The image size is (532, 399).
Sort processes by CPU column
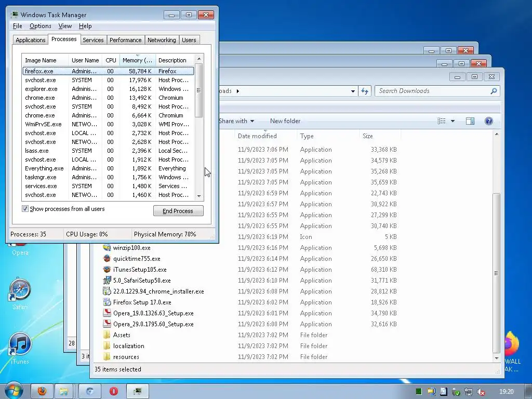click(111, 60)
